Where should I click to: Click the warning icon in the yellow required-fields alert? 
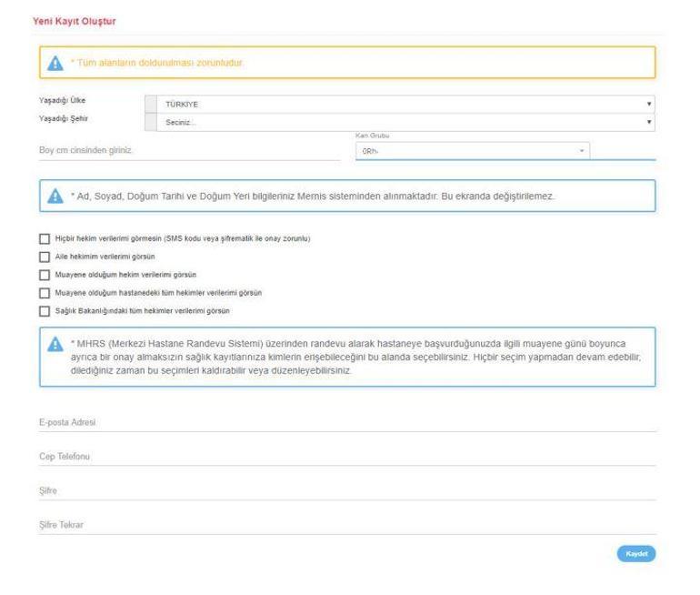pos(55,63)
